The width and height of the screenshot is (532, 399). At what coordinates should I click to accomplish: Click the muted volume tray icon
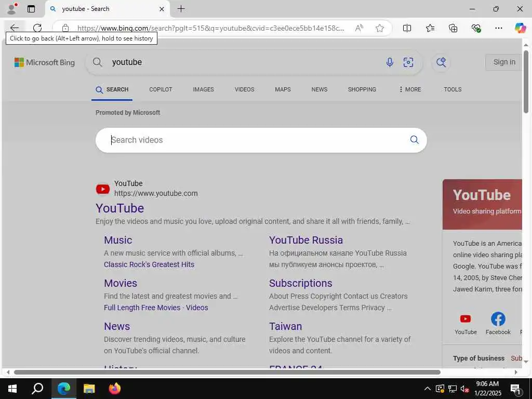(464, 389)
